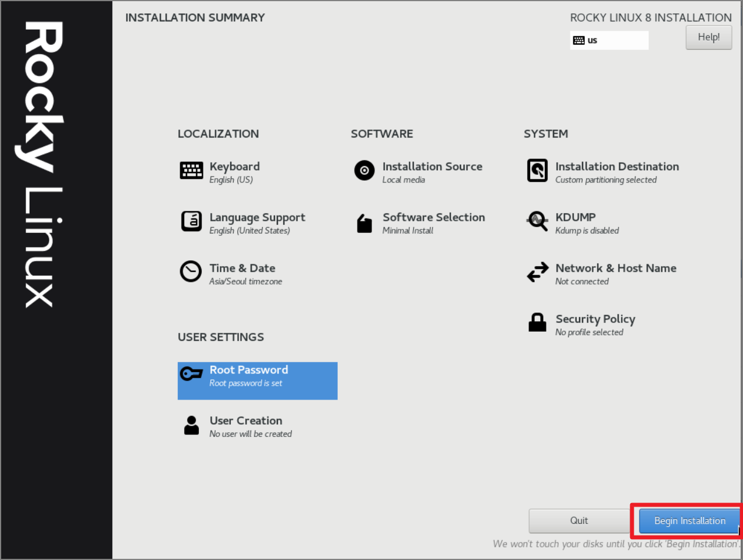
Task: Select the highlighted Root Password label
Action: point(249,370)
